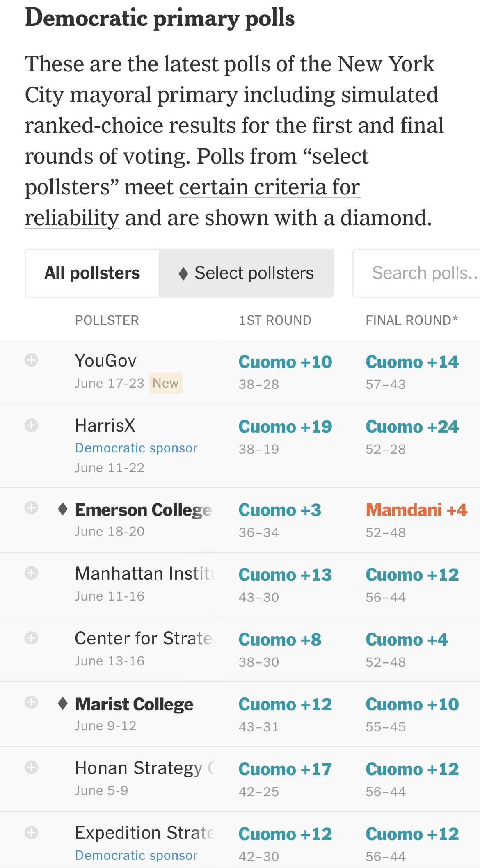Click the diamond icon beside Emerson College
Viewport: 480px width, 868px height.
pyautogui.click(x=63, y=509)
